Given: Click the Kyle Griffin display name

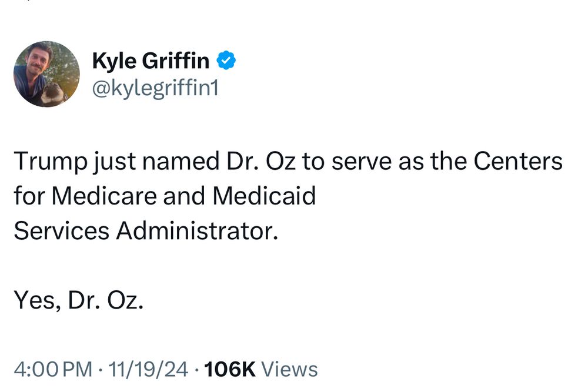Looking at the screenshot, I should pos(151,61).
